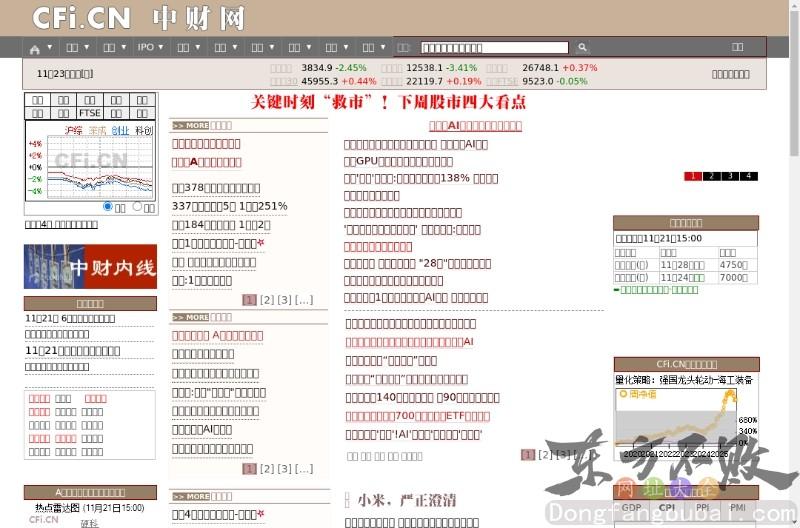Choose the unselected radio button under the chart
The width and height of the screenshot is (800, 528).
click(x=137, y=206)
